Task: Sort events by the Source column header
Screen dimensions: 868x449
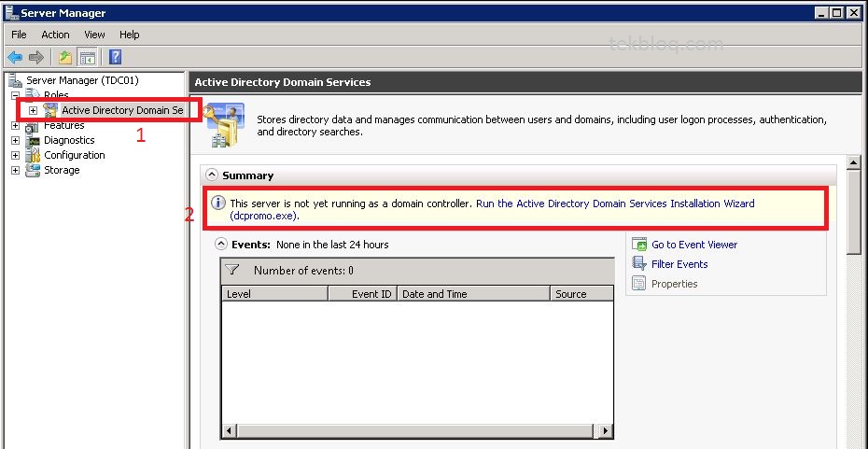Action: [581, 294]
